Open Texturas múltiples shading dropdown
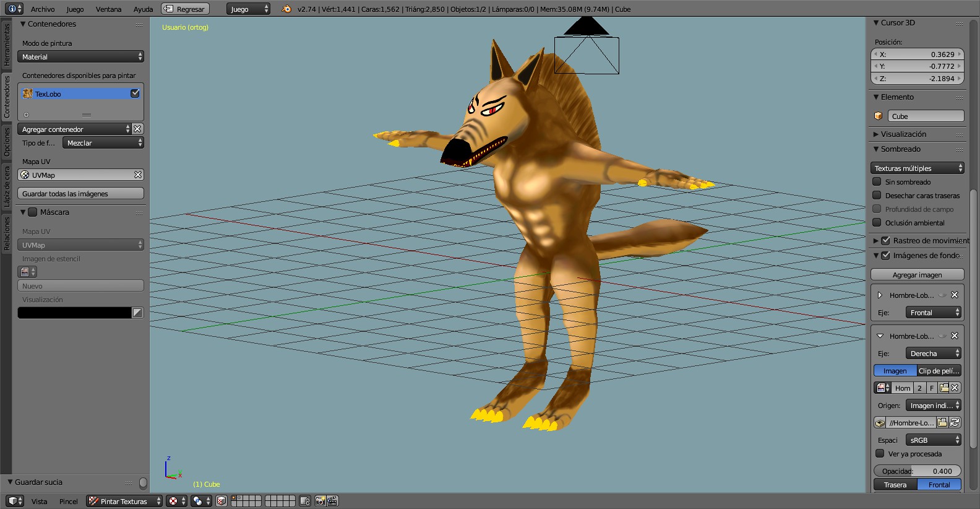 click(x=918, y=168)
